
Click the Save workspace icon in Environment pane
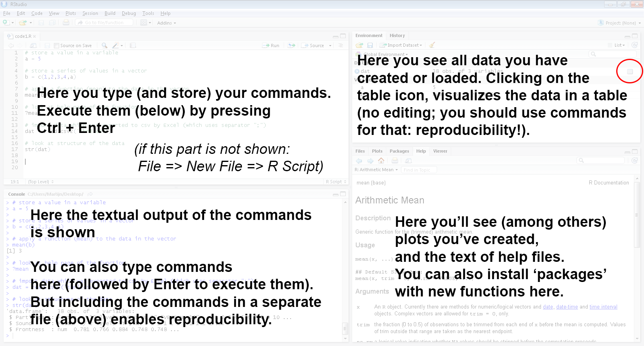tap(370, 45)
